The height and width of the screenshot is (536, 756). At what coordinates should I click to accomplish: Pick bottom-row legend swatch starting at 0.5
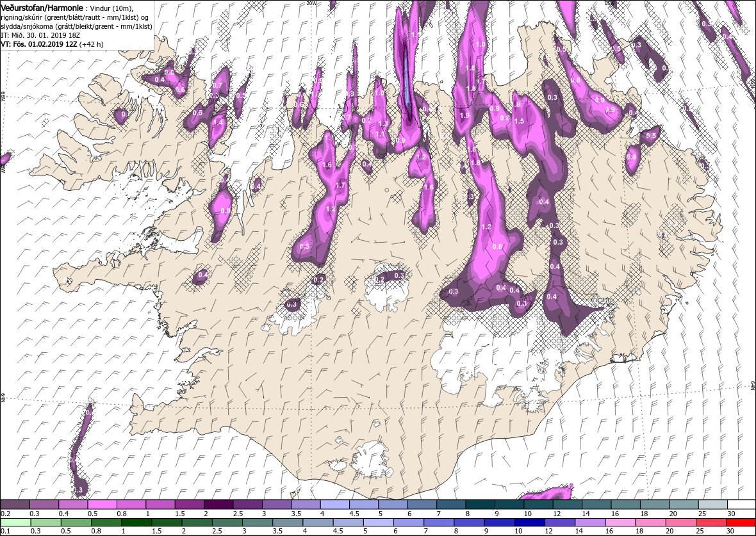pyautogui.click(x=76, y=523)
